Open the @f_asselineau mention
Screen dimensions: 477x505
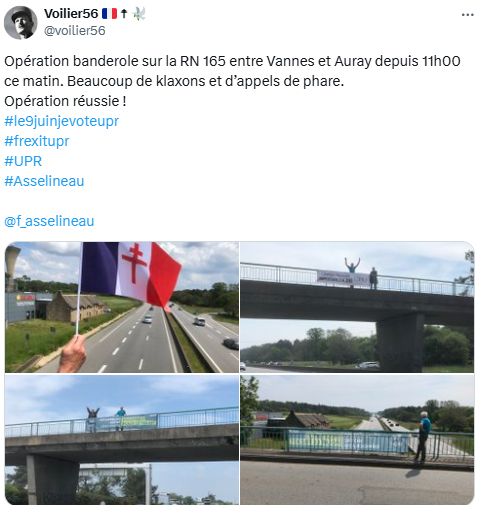[x=49, y=221]
